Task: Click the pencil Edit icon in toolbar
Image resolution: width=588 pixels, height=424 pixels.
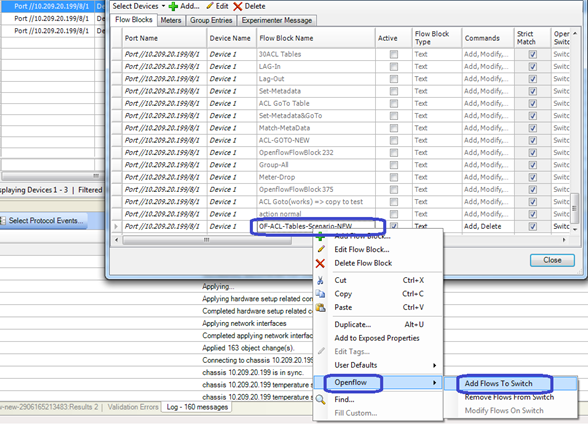Action: [210, 6]
